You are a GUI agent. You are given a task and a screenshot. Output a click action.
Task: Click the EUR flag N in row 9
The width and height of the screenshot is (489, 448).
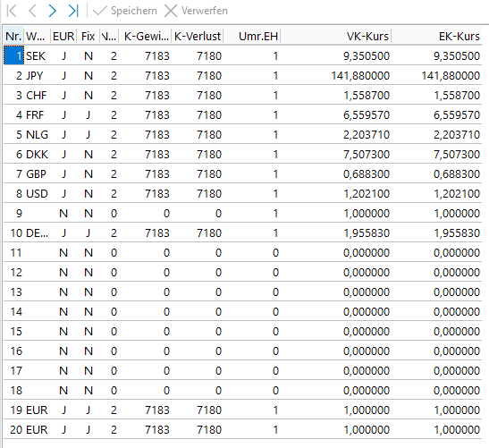click(x=63, y=214)
